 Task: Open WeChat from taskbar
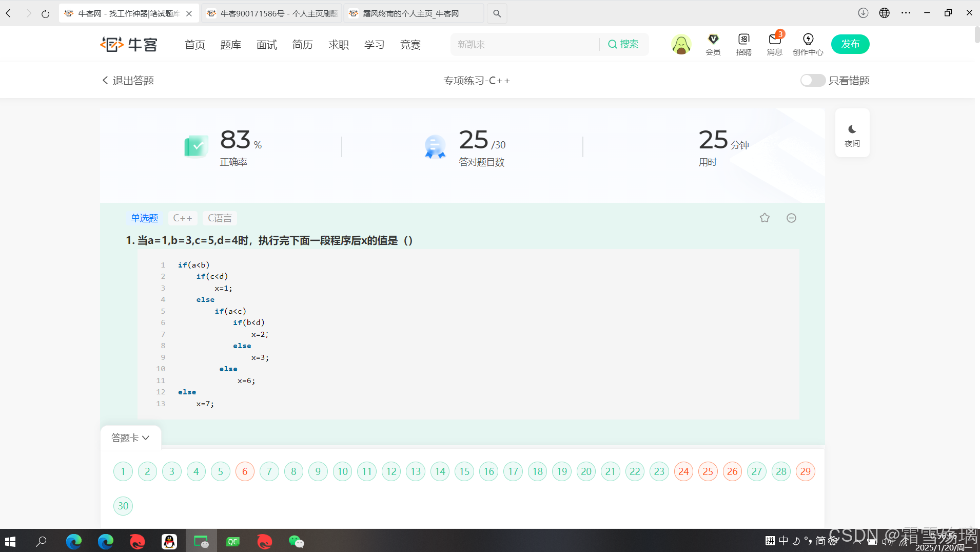tap(297, 541)
